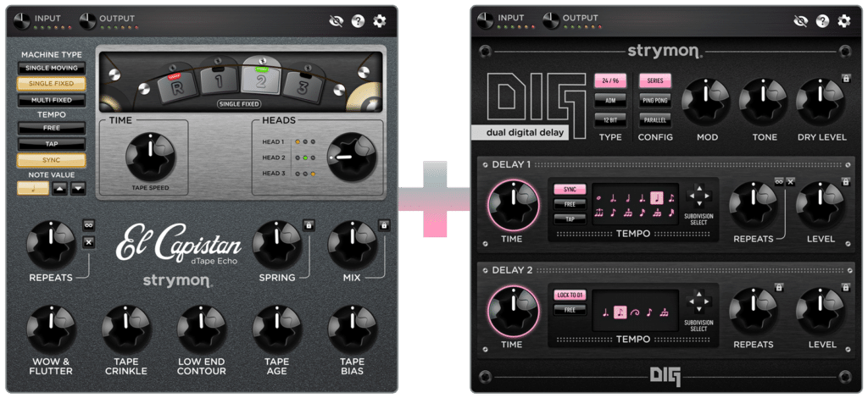This screenshot has width=868, height=398.
Task: Toggle the lock above the Spring knob
Action: (309, 225)
